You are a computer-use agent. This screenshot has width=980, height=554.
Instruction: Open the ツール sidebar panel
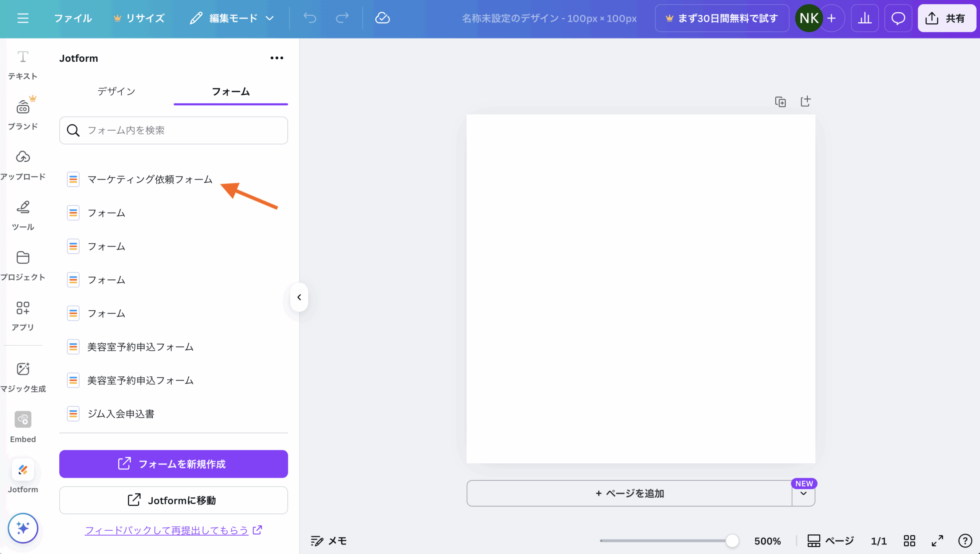pos(23,215)
